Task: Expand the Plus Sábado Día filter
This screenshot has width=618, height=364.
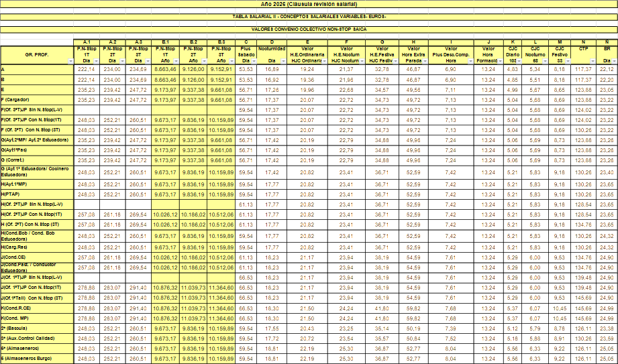Action: (254, 61)
